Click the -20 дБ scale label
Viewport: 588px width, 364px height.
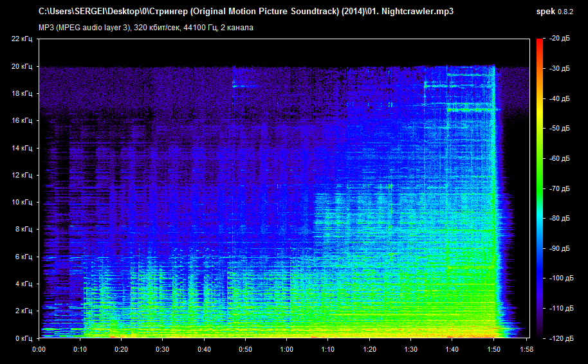tap(560, 39)
